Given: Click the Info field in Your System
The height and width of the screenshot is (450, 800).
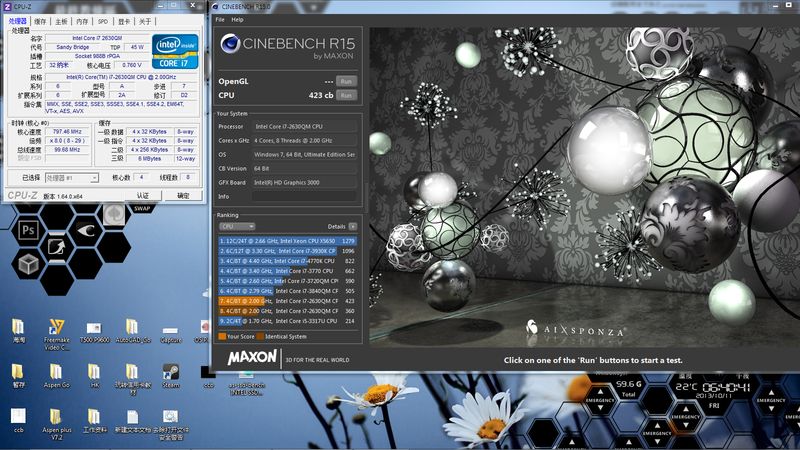Looking at the screenshot, I should tap(305, 196).
